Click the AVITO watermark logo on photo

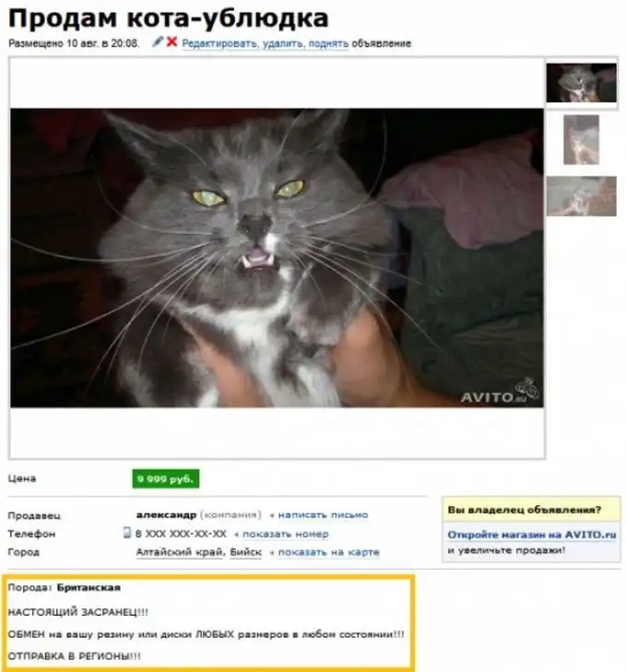click(x=499, y=392)
